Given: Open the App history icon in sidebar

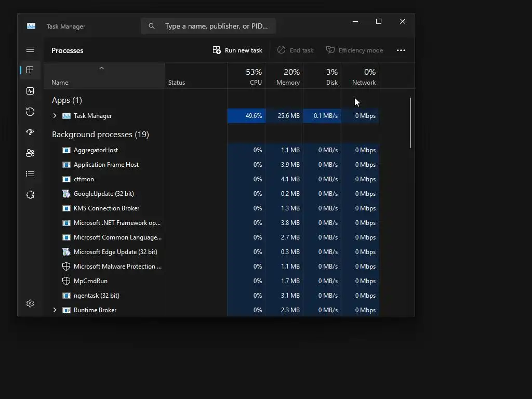Looking at the screenshot, I should [30, 112].
